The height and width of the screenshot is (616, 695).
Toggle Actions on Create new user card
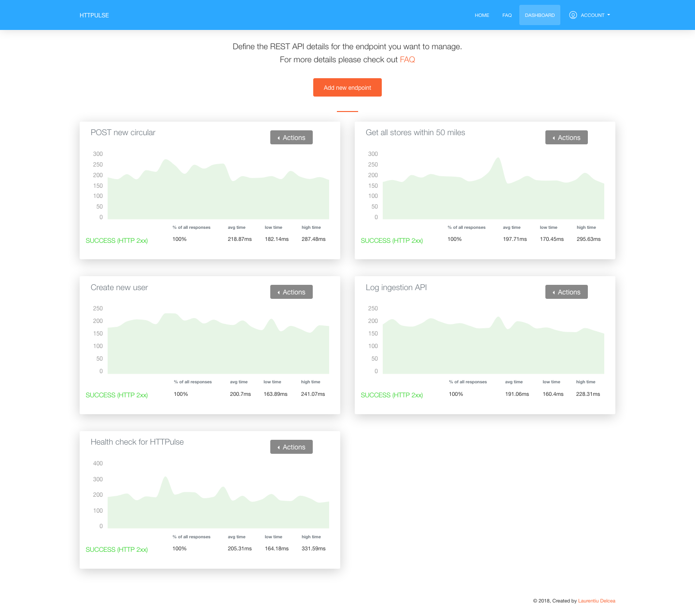291,292
